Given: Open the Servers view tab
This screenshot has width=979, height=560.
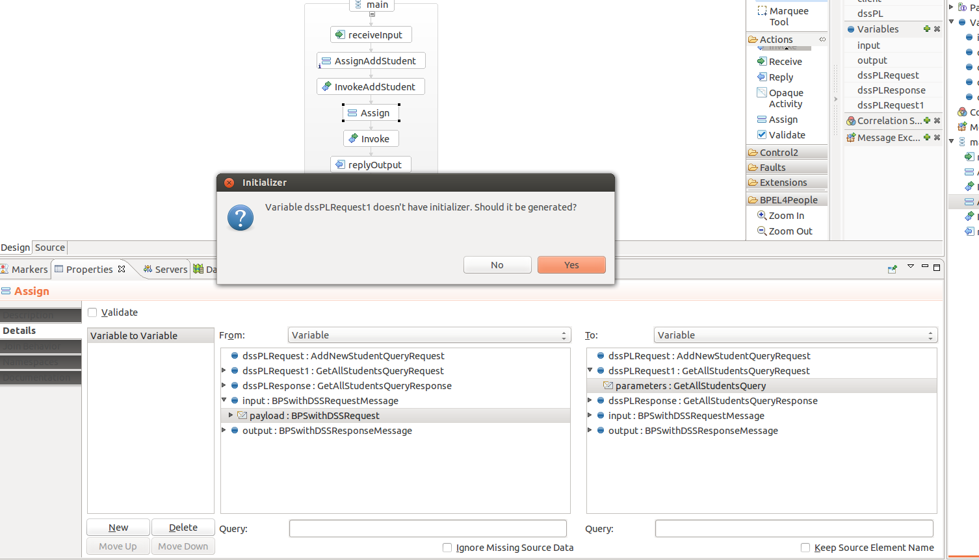Looking at the screenshot, I should 166,270.
